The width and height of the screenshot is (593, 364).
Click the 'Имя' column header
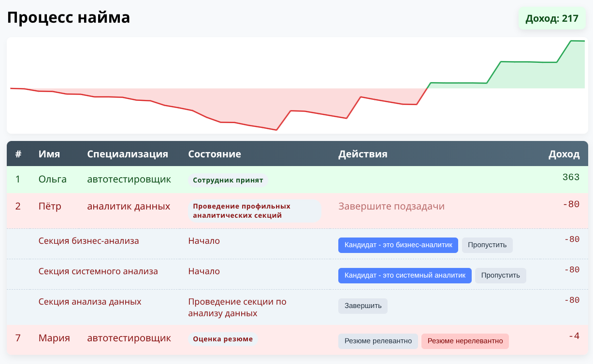48,154
